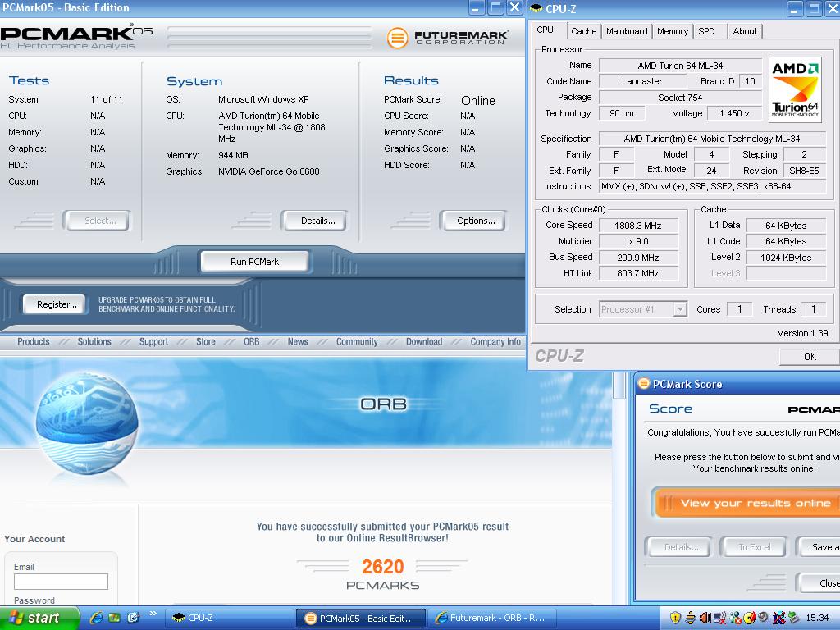Open the About tab in CPU-Z

click(745, 31)
